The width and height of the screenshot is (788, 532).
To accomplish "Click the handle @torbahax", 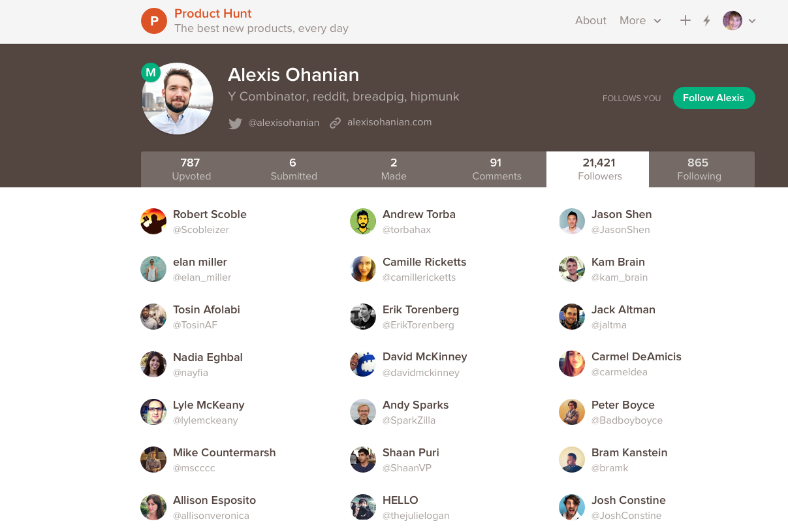I will point(407,230).
